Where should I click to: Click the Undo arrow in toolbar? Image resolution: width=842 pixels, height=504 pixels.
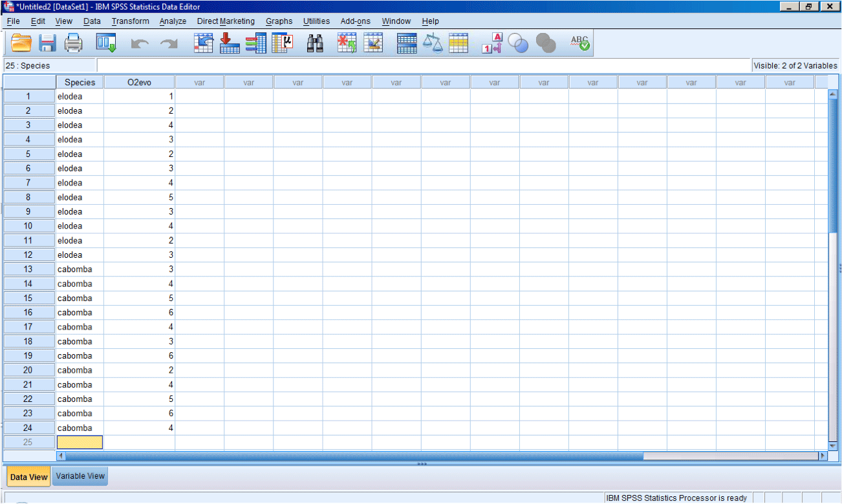tap(140, 44)
